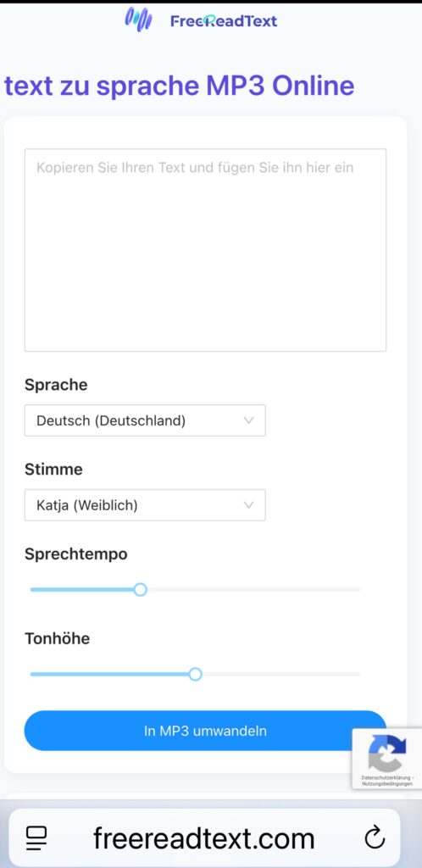Open the Katja (Weiblich) voice selector
This screenshot has width=422, height=868.
(x=145, y=505)
